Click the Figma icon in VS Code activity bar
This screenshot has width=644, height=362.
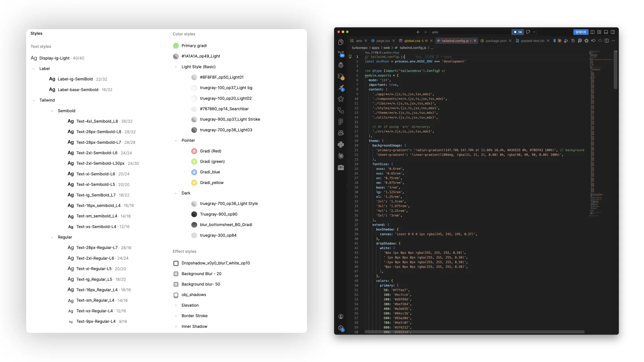[x=341, y=122]
